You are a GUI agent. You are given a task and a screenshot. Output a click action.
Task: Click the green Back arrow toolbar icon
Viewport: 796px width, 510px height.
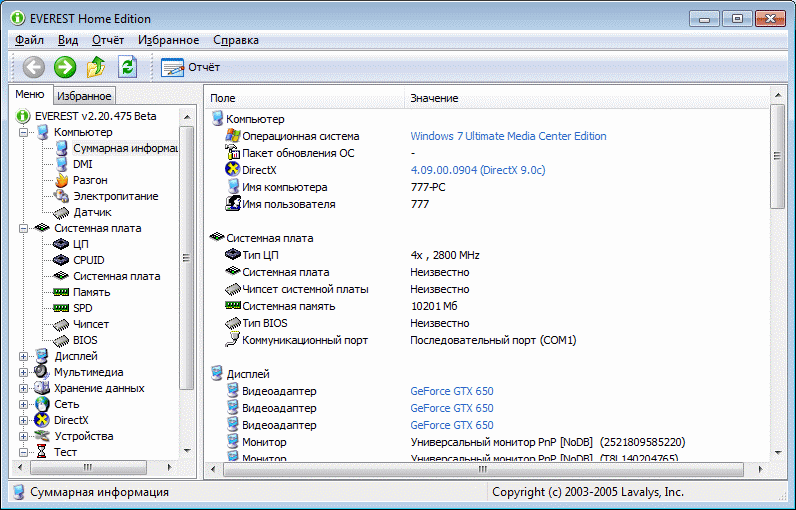pyautogui.click(x=34, y=67)
